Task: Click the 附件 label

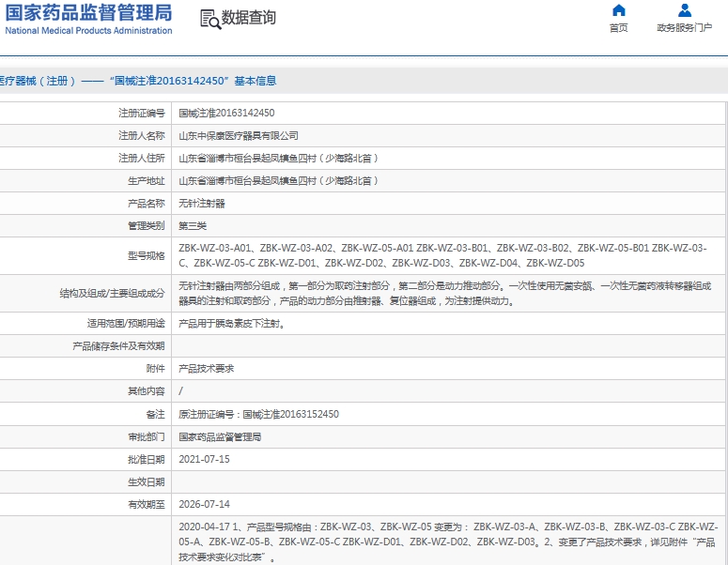Action: click(x=156, y=369)
